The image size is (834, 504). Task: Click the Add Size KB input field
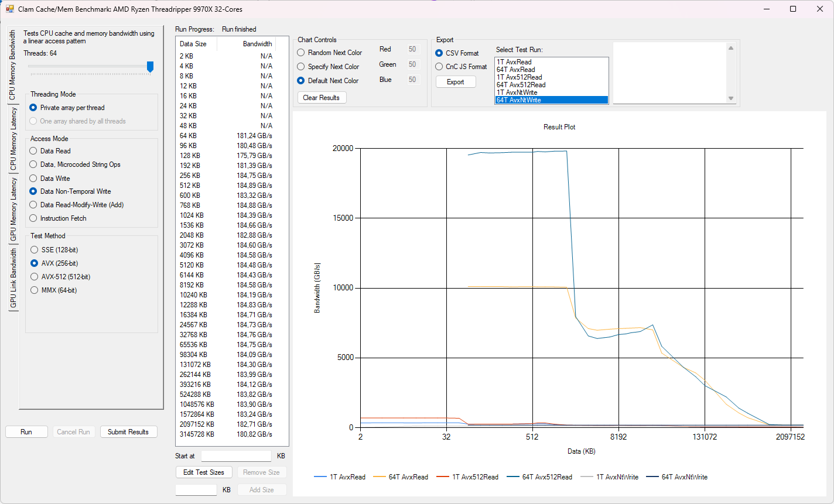196,490
